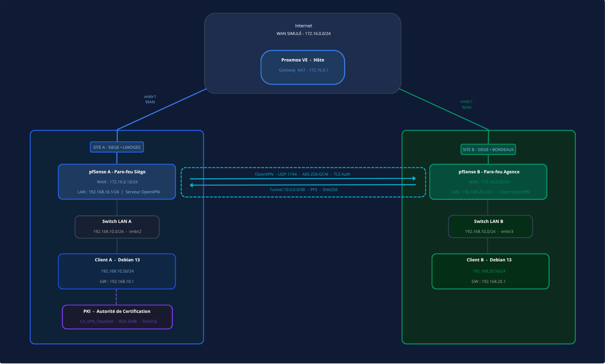Select the "WAN : 172.16.0.20/24" address
Image resolution: width=605 pixels, height=364 pixels.
tap(489, 182)
